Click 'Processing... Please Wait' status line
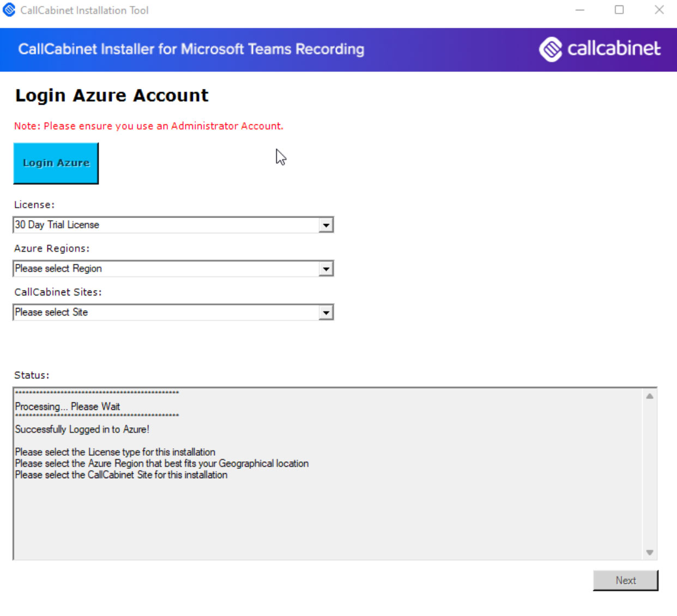The height and width of the screenshot is (616, 677). (68, 407)
